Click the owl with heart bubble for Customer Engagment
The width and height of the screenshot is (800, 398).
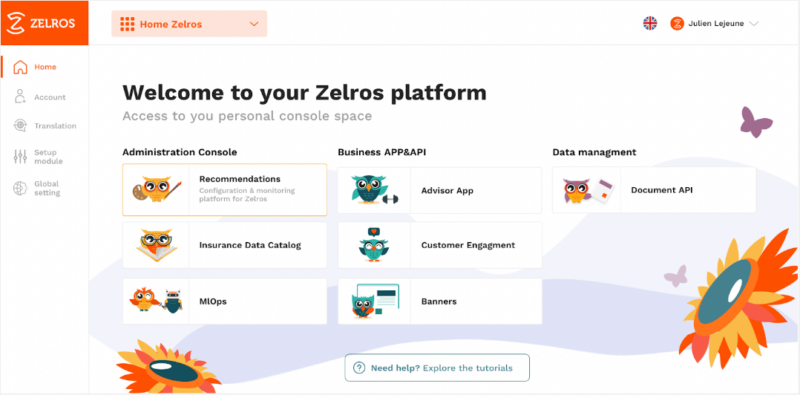[x=374, y=245]
